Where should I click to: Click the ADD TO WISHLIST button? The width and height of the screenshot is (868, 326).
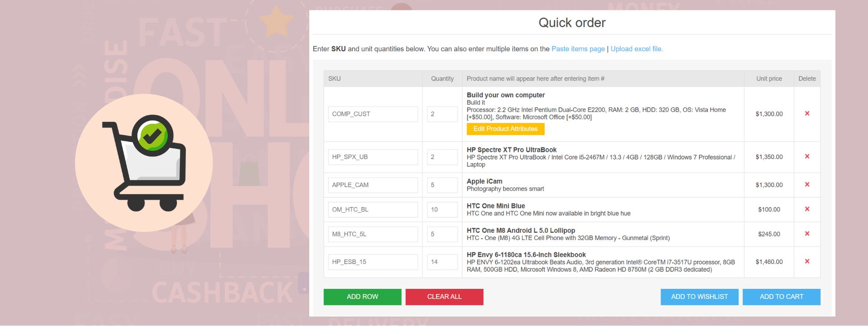[699, 297]
